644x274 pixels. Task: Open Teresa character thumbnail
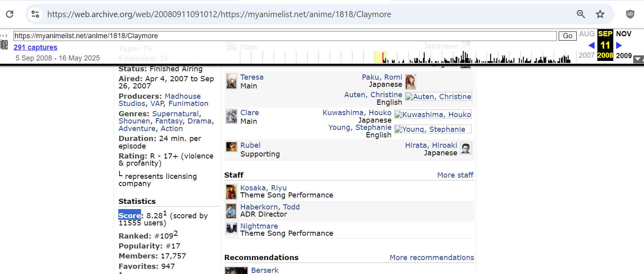pos(232,81)
